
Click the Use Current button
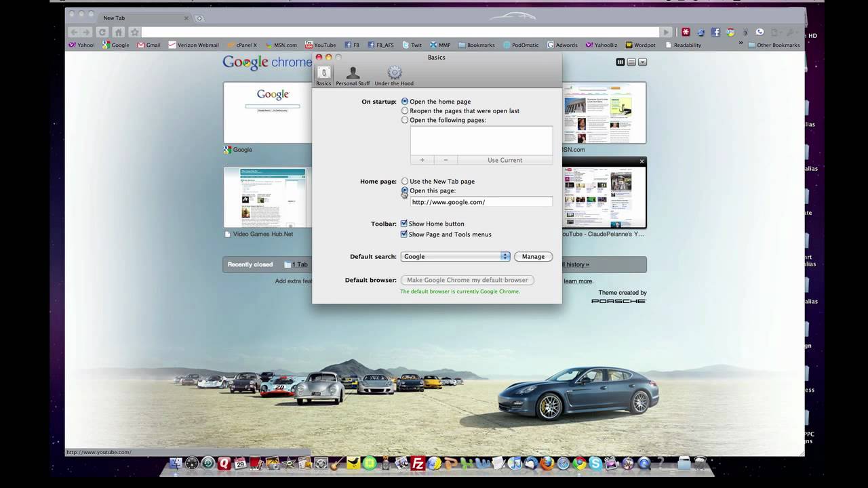pos(504,160)
